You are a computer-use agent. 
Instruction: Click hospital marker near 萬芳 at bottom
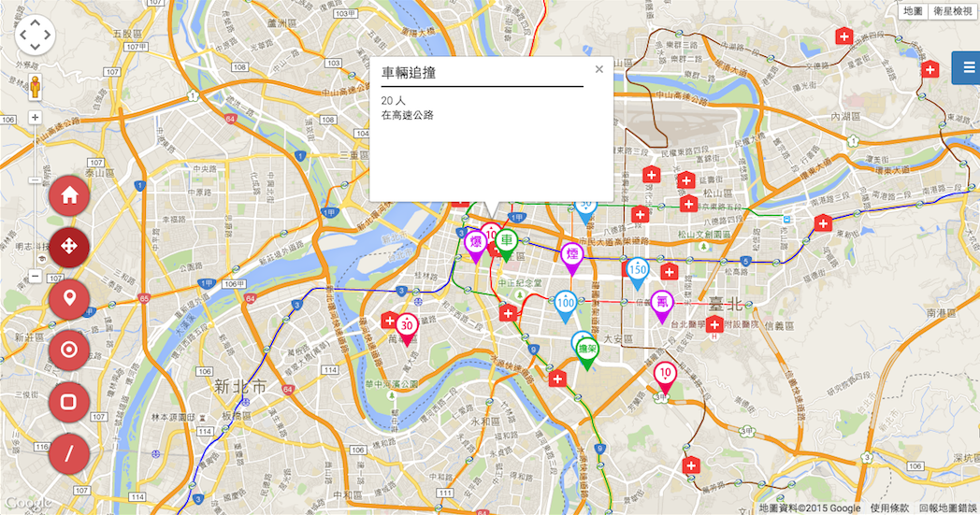(x=691, y=465)
